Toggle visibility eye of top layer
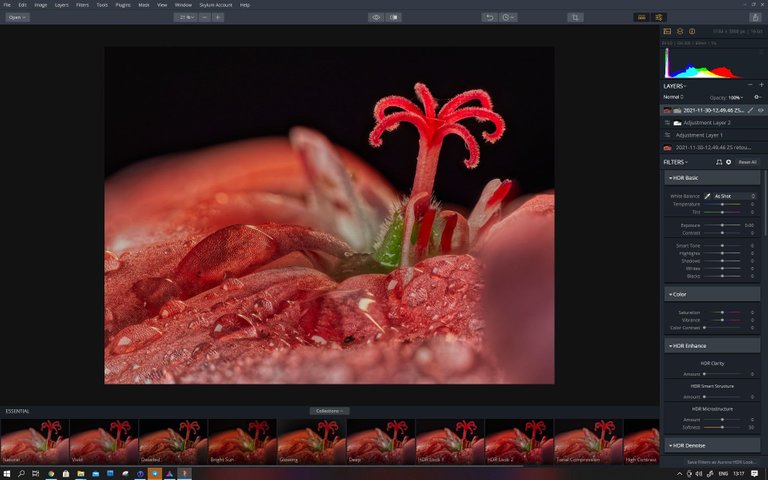The width and height of the screenshot is (768, 480). [761, 110]
